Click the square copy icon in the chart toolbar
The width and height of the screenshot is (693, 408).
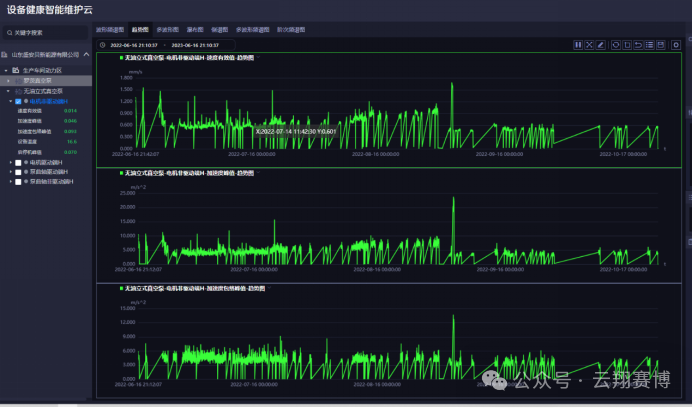[627, 45]
